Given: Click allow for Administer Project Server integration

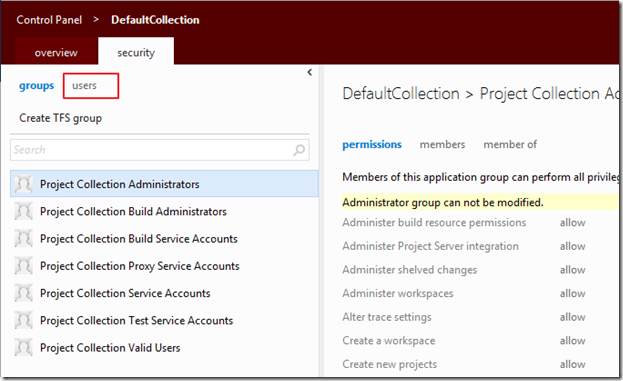Looking at the screenshot, I should (573, 246).
